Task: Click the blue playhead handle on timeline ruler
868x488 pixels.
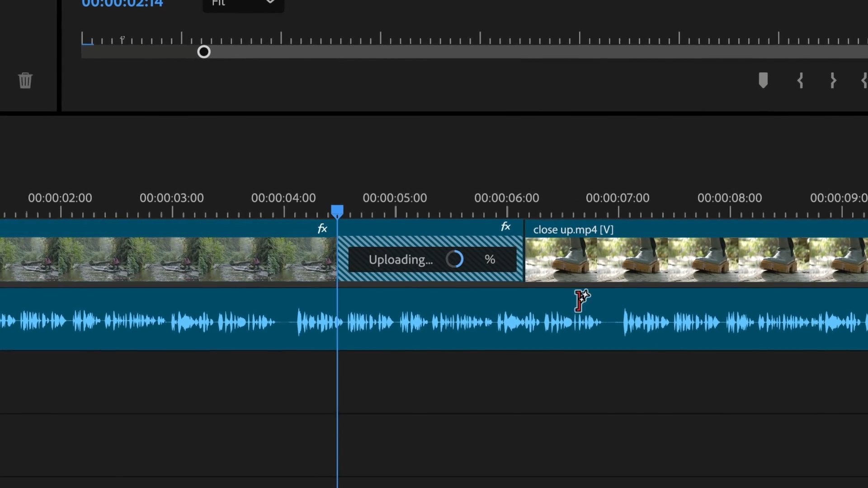Action: click(x=337, y=211)
